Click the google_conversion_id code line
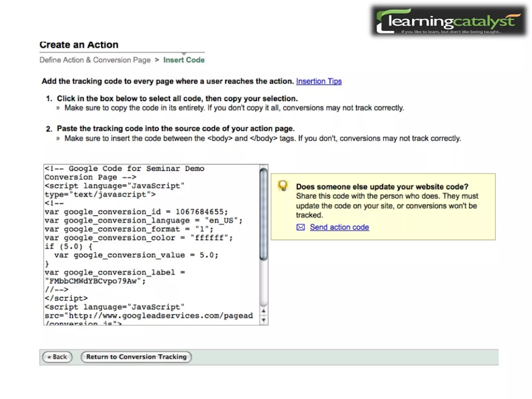532x399 pixels. pos(136,212)
